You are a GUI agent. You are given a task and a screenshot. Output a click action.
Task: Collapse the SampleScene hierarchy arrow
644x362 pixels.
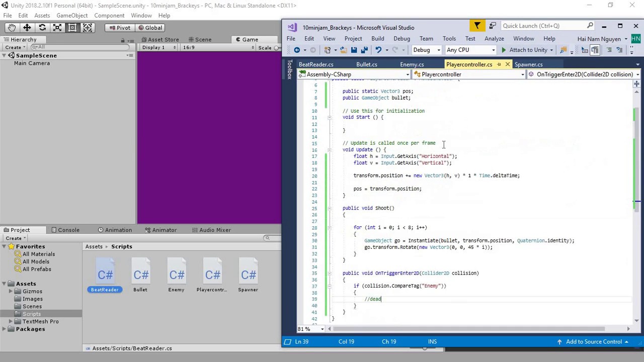point(5,56)
